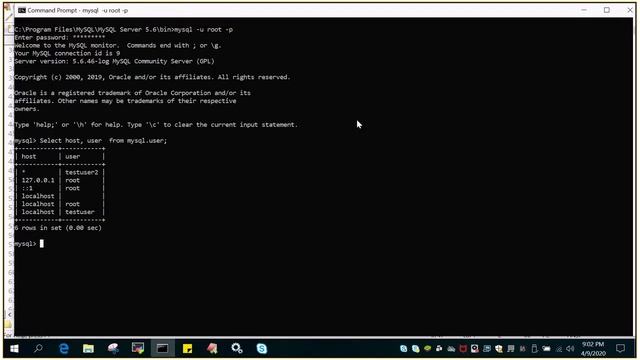Viewport: 640px width, 360px height.
Task: Open the taskbar search magnifier
Action: pyautogui.click(x=38, y=349)
